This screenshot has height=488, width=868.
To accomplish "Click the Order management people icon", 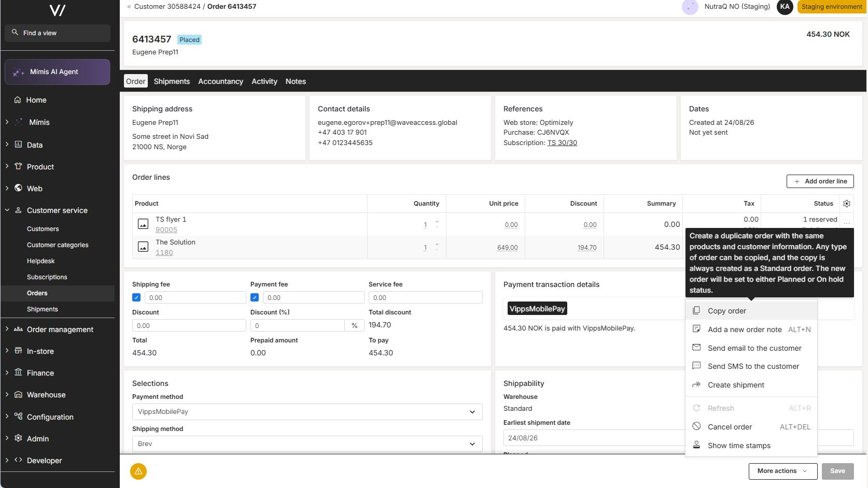I will [18, 329].
